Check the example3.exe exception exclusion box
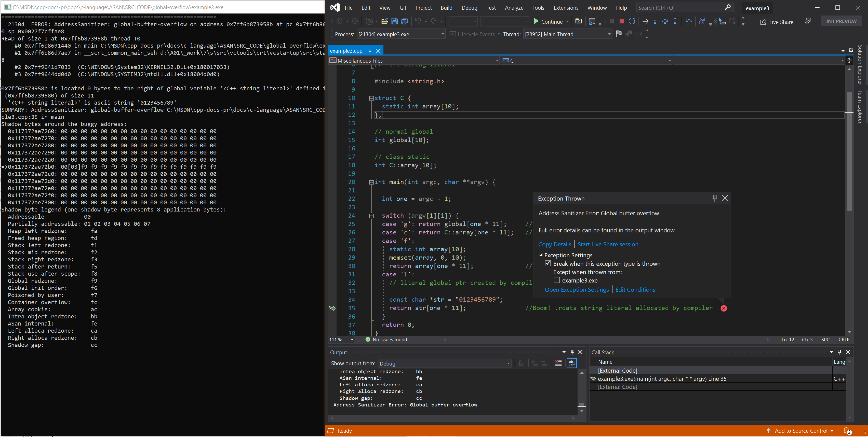The width and height of the screenshot is (868, 437). 557,280
